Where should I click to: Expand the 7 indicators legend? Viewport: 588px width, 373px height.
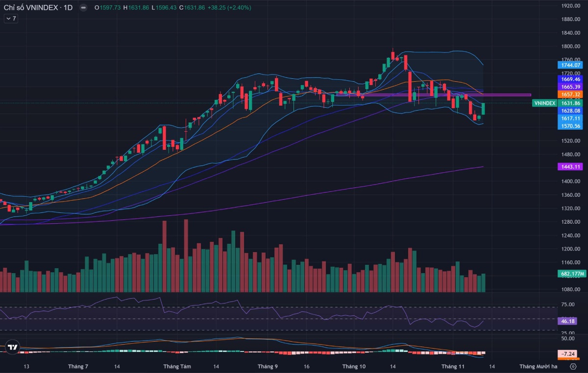(10, 18)
